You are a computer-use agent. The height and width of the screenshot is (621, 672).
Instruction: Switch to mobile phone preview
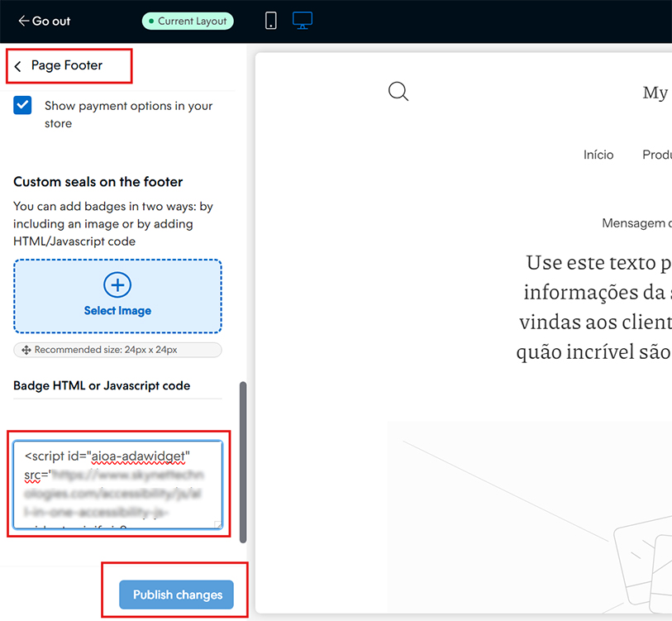tap(271, 21)
